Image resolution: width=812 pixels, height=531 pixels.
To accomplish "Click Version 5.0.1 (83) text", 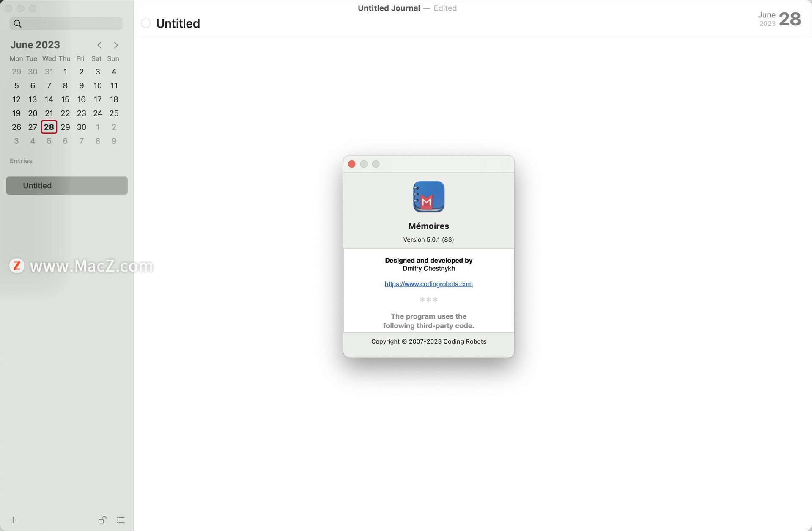I will point(428,239).
